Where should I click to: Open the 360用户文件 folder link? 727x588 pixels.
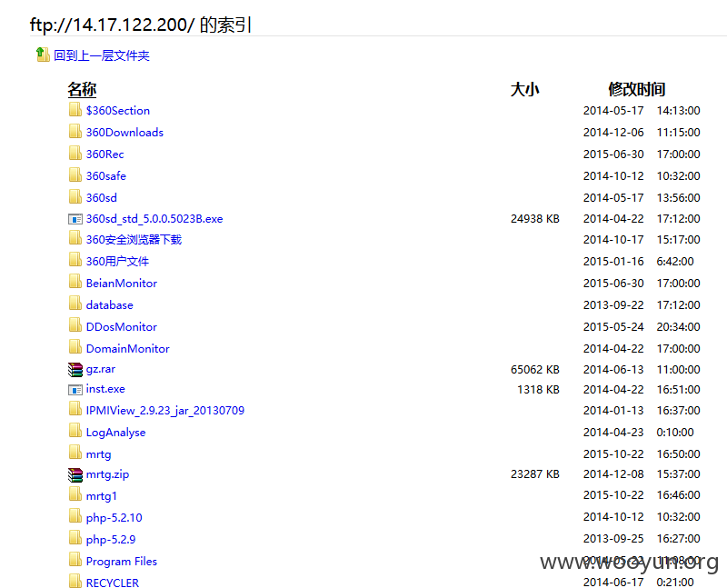[117, 262]
